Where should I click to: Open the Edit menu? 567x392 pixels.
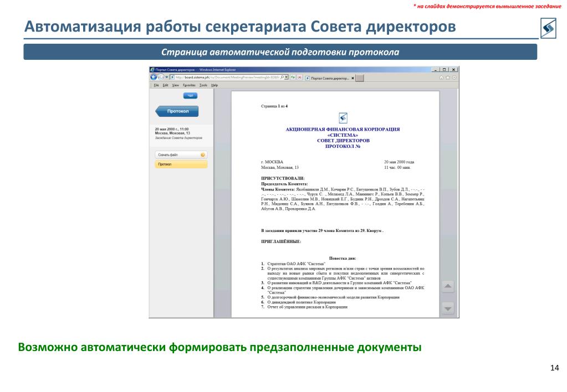click(165, 85)
